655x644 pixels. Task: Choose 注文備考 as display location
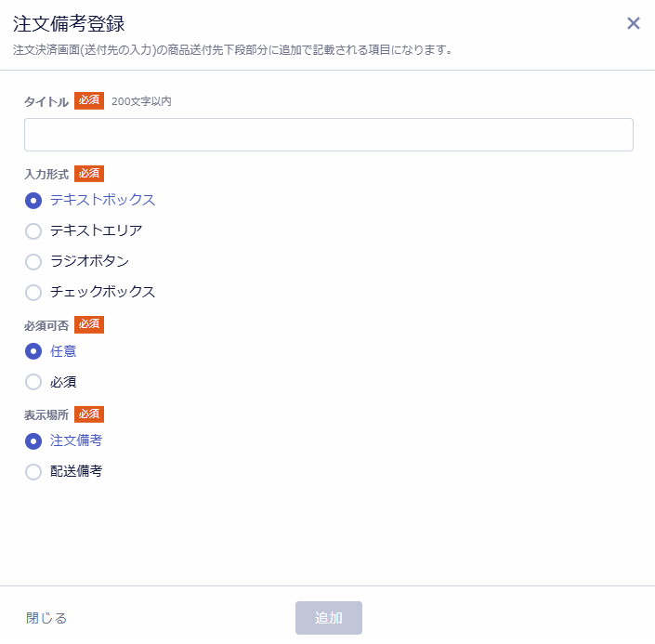click(33, 441)
